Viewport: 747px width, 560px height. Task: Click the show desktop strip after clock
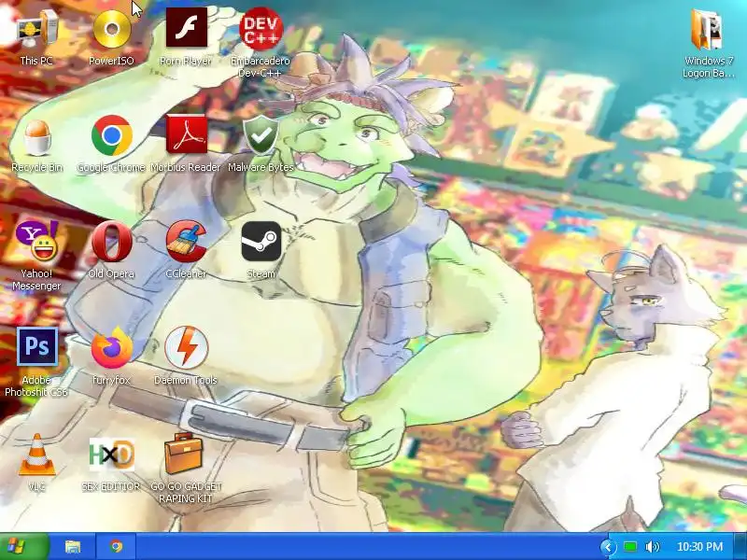click(740, 547)
